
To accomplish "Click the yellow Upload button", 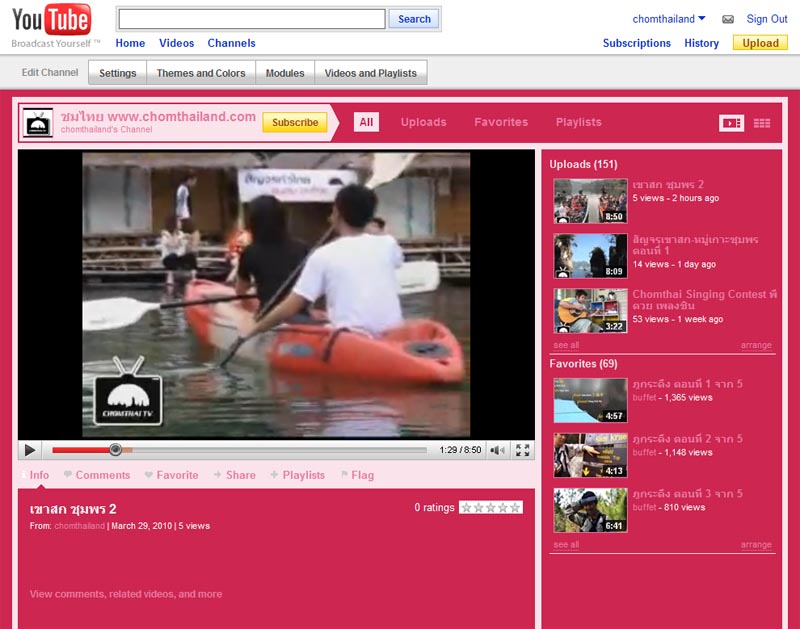I will 760,43.
